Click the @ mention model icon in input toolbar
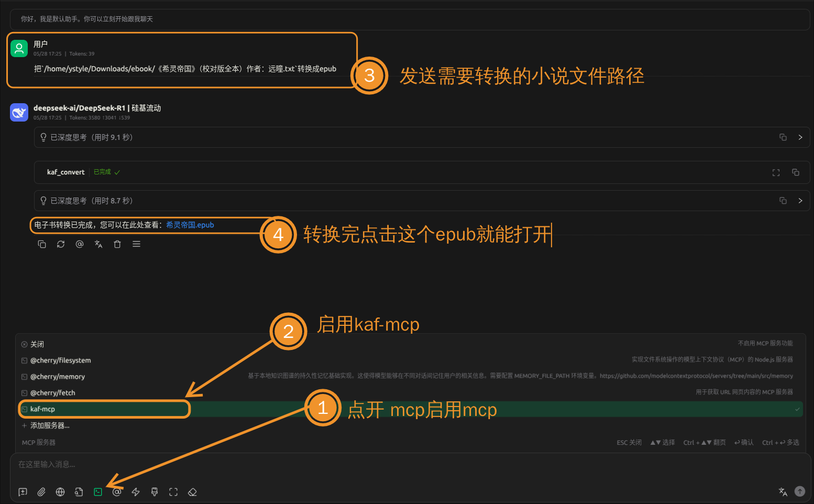This screenshot has height=504, width=814. point(117,492)
